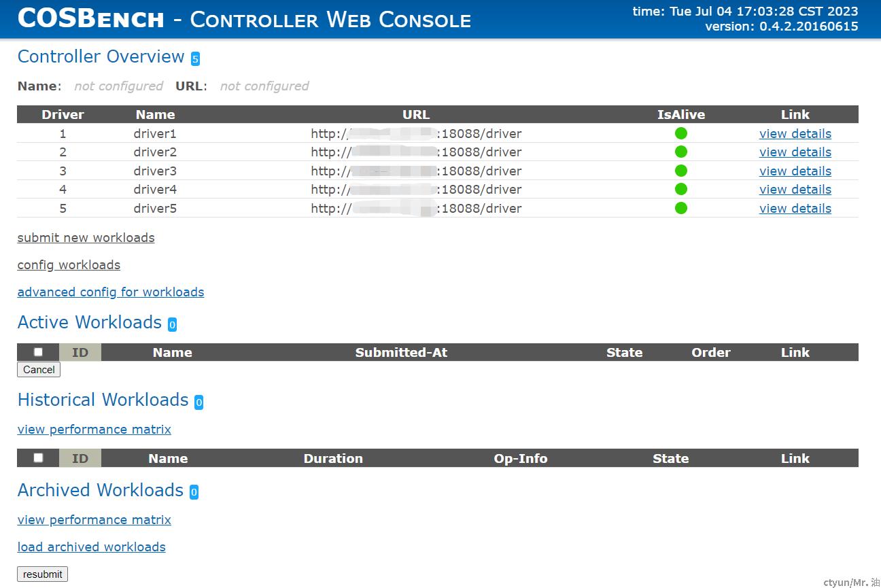The height and width of the screenshot is (588, 881).
Task: Click the Archived Workloads count badge
Action: 194,493
